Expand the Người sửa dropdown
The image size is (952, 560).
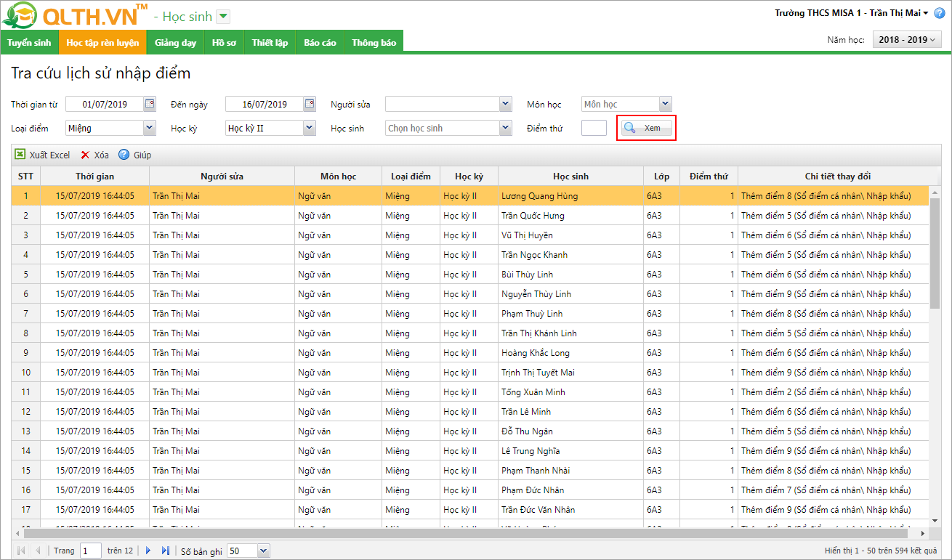506,104
